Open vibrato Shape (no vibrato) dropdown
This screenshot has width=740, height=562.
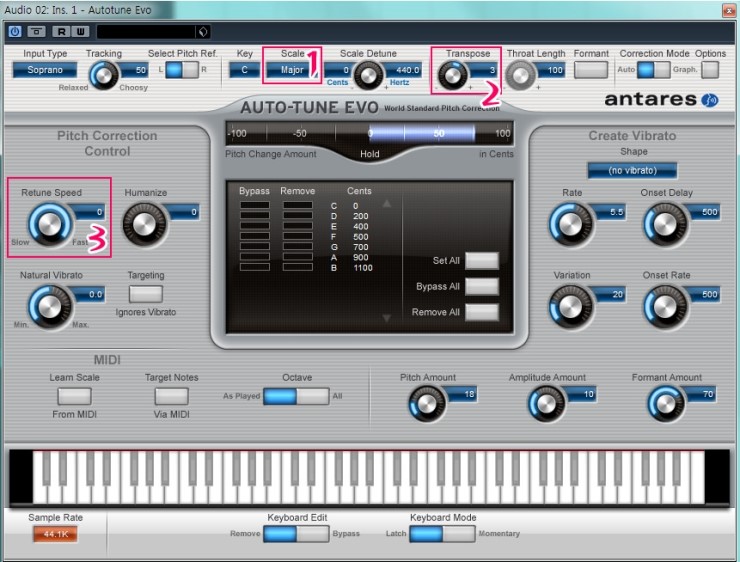tap(632, 170)
